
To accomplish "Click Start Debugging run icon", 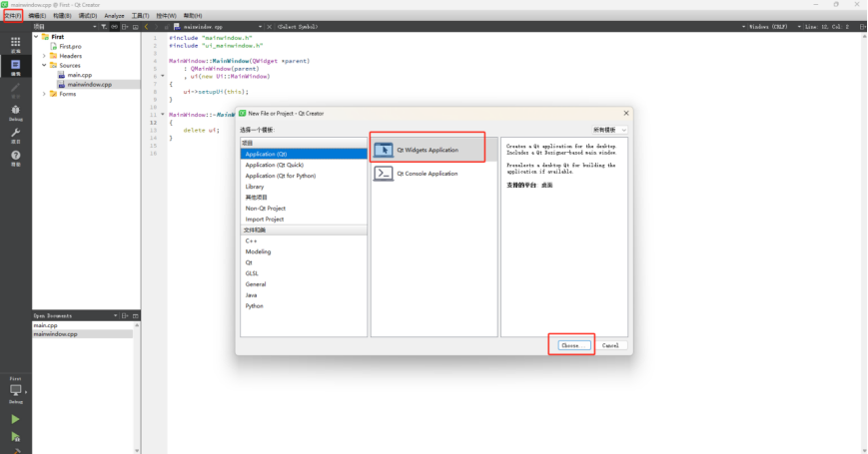I will (15, 437).
